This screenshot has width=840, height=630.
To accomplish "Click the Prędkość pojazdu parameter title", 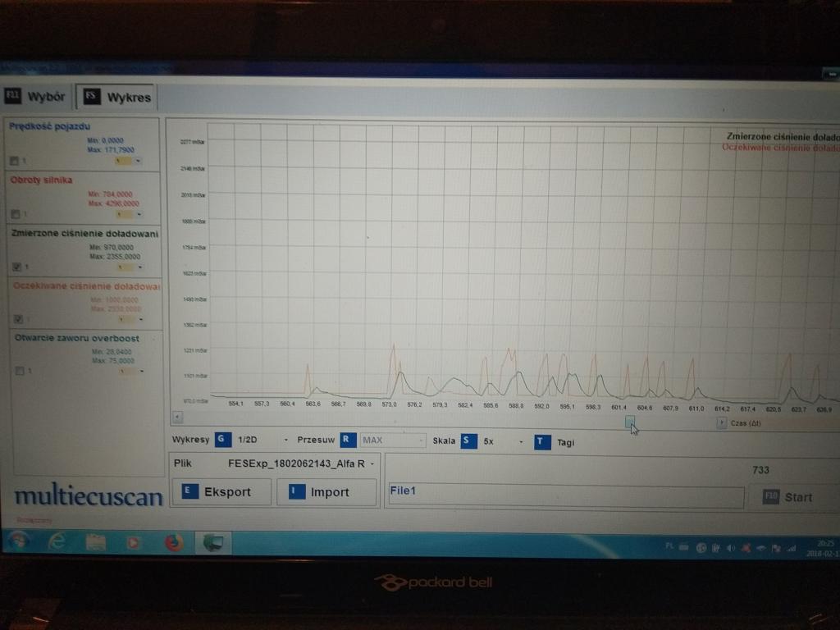I will 49,126.
